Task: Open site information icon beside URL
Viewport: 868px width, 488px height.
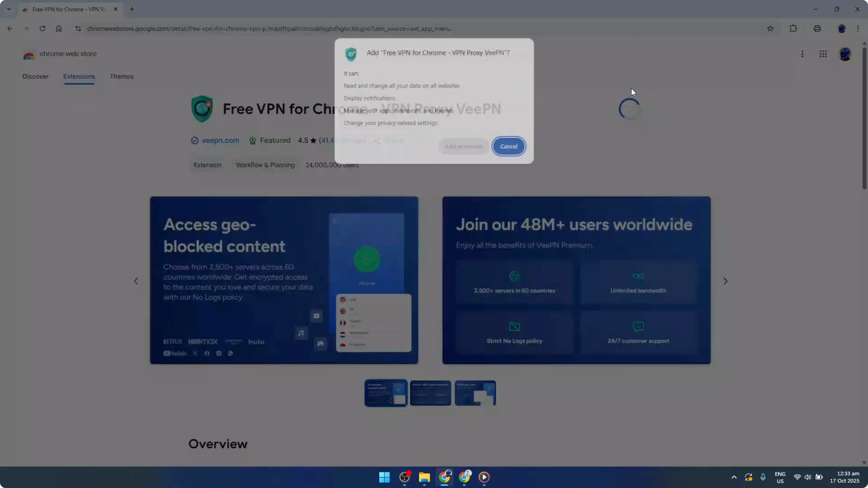Action: tap(78, 29)
